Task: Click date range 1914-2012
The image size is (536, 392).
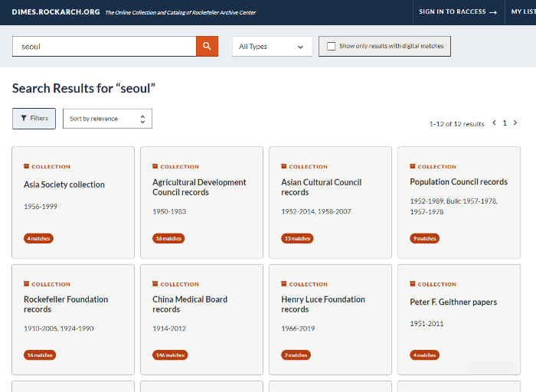Action: (x=169, y=328)
